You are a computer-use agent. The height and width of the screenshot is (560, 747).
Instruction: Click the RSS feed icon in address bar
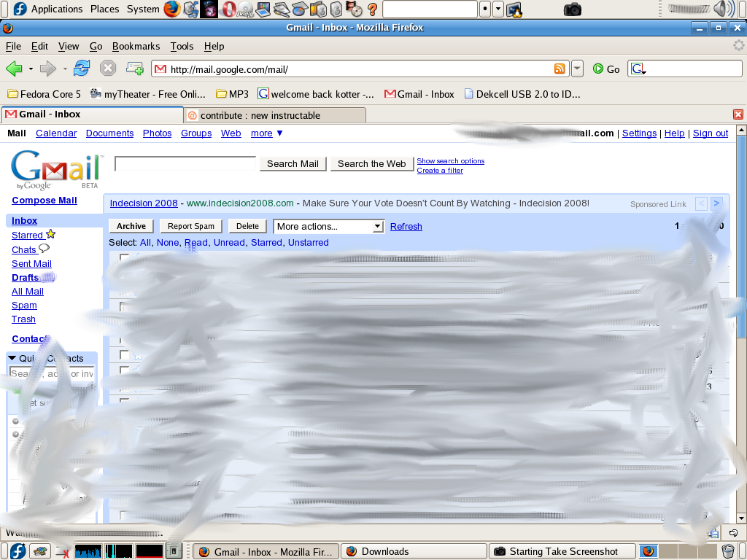[x=560, y=69]
